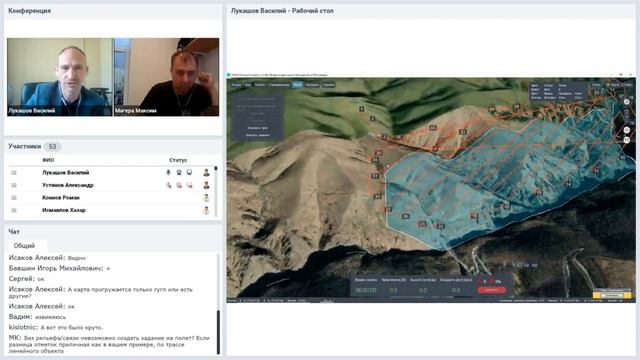Click the red launch button in flight panel
The width and height of the screenshot is (640, 360).
tap(491, 290)
